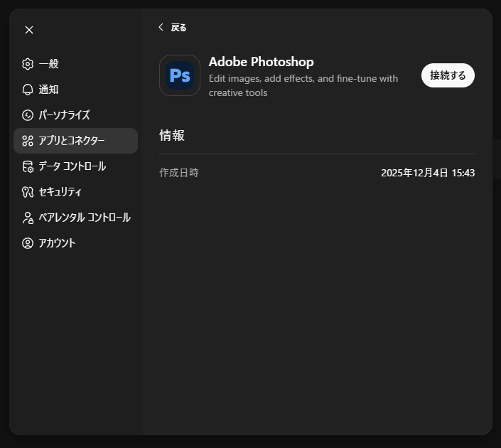The image size is (501, 448).
Task: Click the 接続する connect button
Action: pos(448,75)
